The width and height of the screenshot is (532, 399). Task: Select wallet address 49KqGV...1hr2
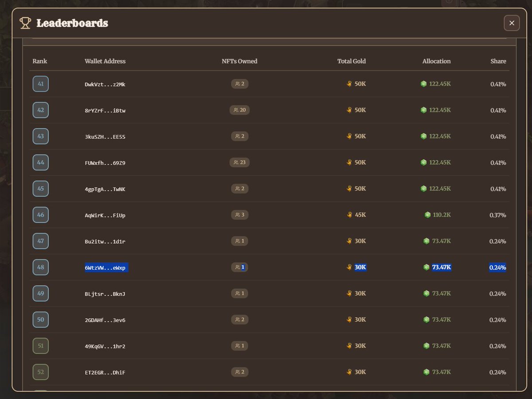pos(105,346)
